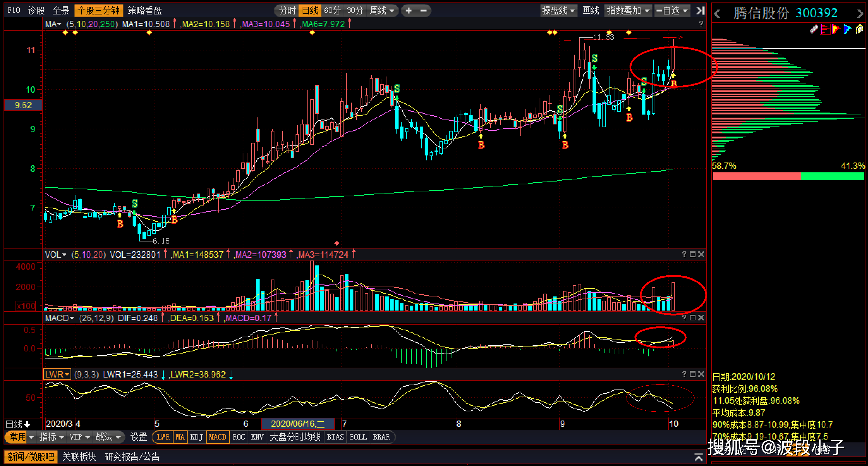Click the 9.62 price axis marker
The height and width of the screenshot is (466, 868).
point(23,105)
